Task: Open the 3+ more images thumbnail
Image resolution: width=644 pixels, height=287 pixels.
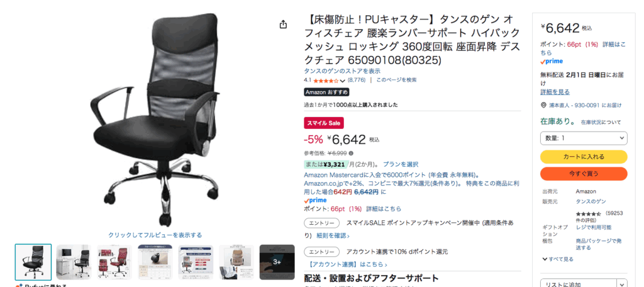Action: click(x=277, y=262)
